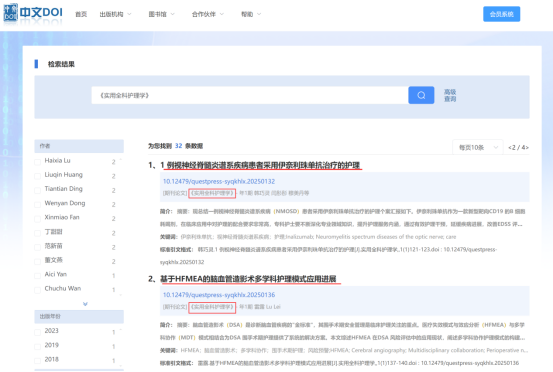This screenshot has width=553, height=372.
Task: Check the 2018 publication year filter
Action: [37, 361]
